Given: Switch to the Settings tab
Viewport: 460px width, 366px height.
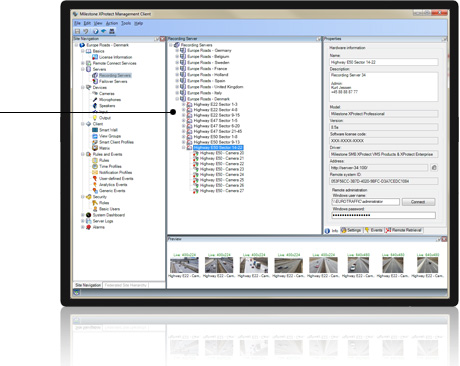Looking at the screenshot, I should pyautogui.click(x=351, y=230).
